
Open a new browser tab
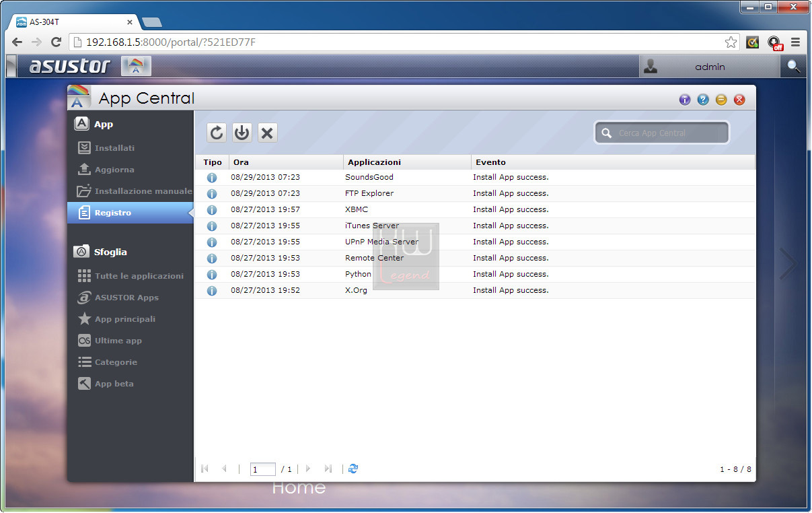(x=152, y=22)
